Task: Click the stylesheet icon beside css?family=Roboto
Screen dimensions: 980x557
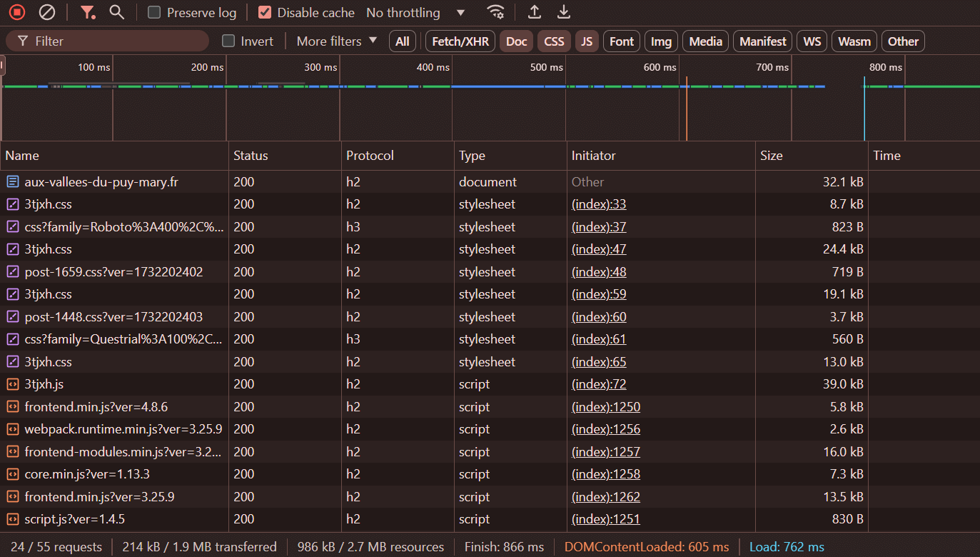Action: [x=12, y=227]
